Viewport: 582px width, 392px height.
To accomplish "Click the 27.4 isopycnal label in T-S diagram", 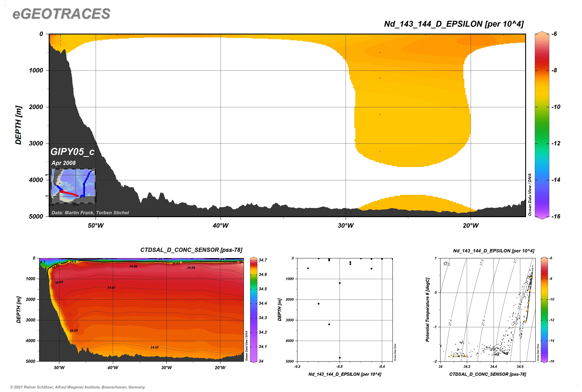I will (x=450, y=323).
